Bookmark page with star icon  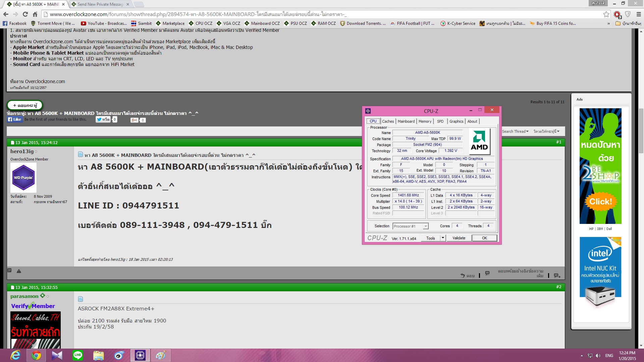606,14
